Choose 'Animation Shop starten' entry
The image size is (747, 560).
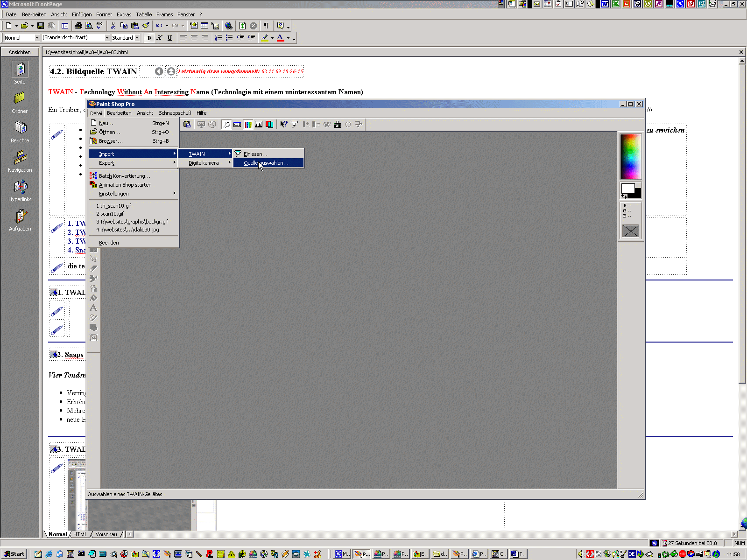pyautogui.click(x=133, y=185)
